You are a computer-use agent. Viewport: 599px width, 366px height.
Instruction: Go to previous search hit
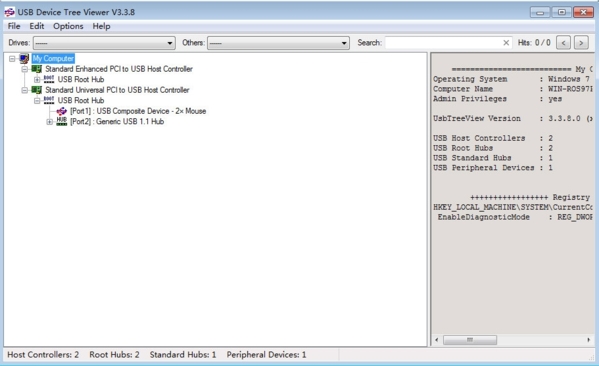[563, 43]
